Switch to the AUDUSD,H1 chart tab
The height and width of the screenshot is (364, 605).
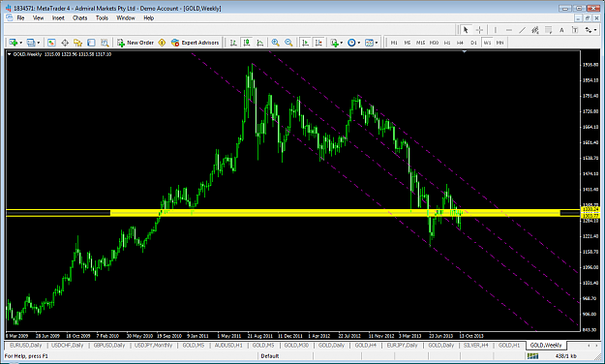pos(228,345)
